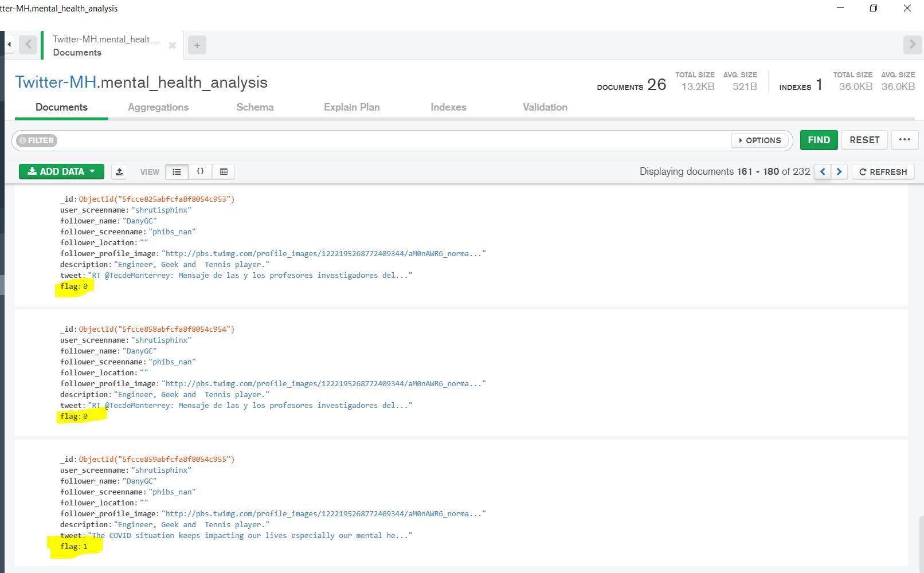Go to next page of documents
Image resolution: width=924 pixels, height=573 pixels.
pyautogui.click(x=839, y=171)
